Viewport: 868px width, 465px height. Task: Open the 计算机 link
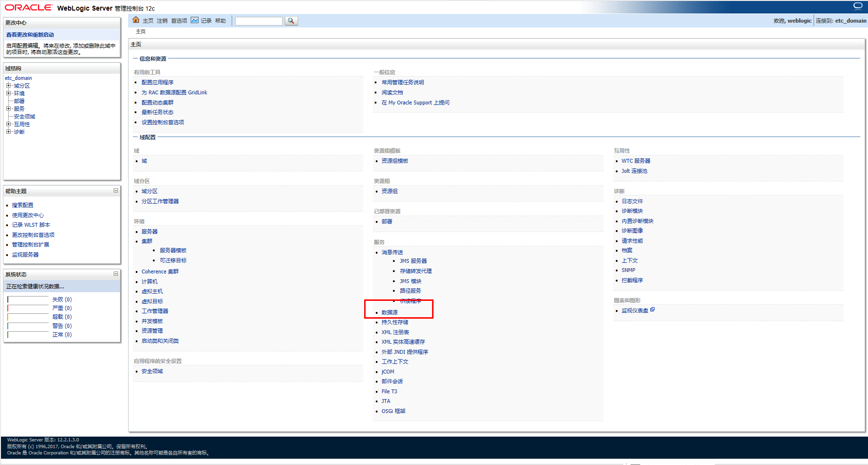pyautogui.click(x=149, y=282)
